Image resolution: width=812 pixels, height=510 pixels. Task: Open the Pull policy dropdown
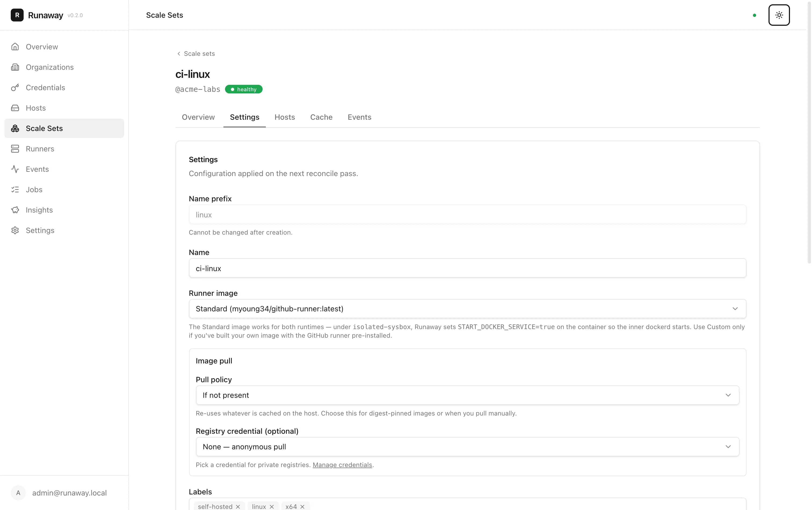point(467,395)
